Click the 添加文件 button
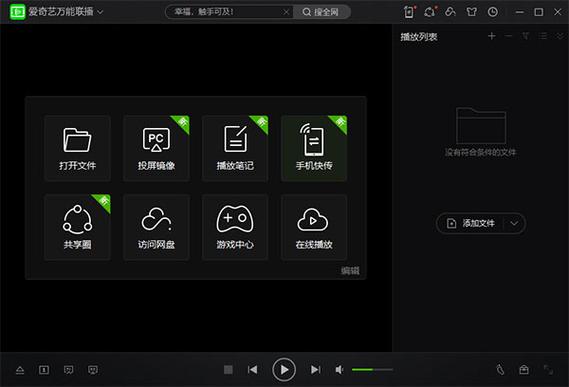The width and height of the screenshot is (569, 387). pyautogui.click(x=470, y=223)
